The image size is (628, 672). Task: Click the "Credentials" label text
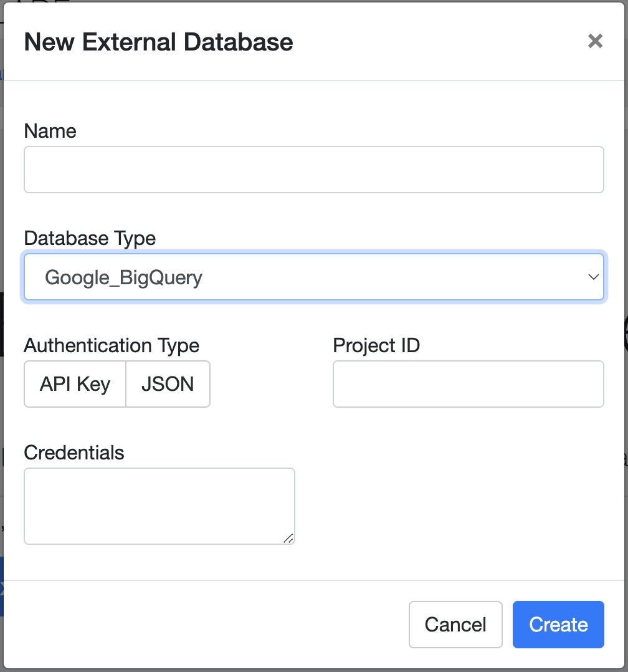pyautogui.click(x=74, y=453)
